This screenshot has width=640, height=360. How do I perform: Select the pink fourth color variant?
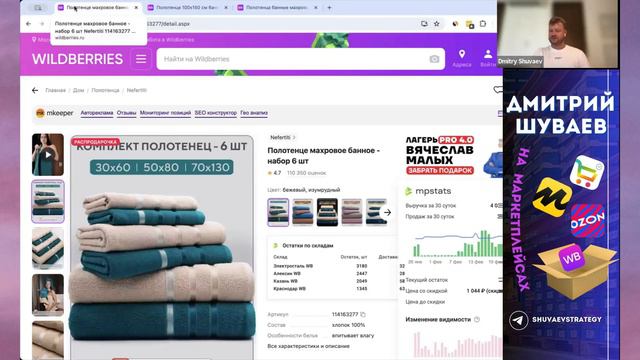tap(351, 212)
